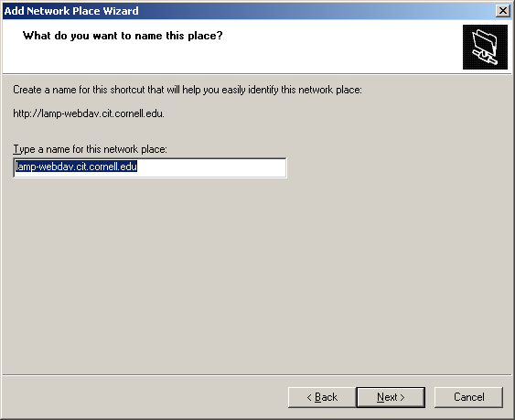Click the Next button
Image resolution: width=515 pixels, height=420 pixels.
[x=391, y=397]
